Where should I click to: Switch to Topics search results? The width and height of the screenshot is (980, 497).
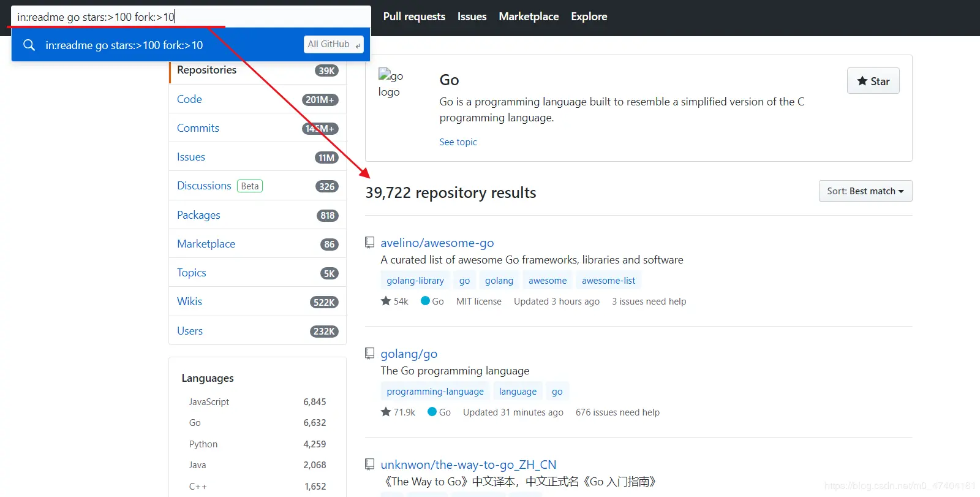[x=257, y=273]
